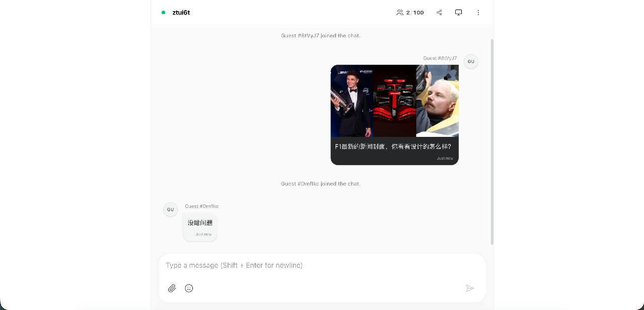Click the 没啥问题 message bubble
Screen dimensions: 644x310
coord(200,227)
